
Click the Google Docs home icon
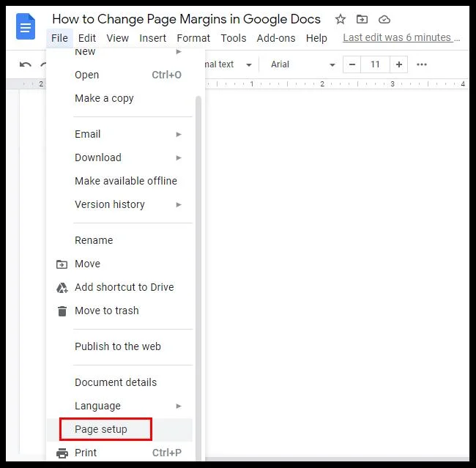[26, 26]
